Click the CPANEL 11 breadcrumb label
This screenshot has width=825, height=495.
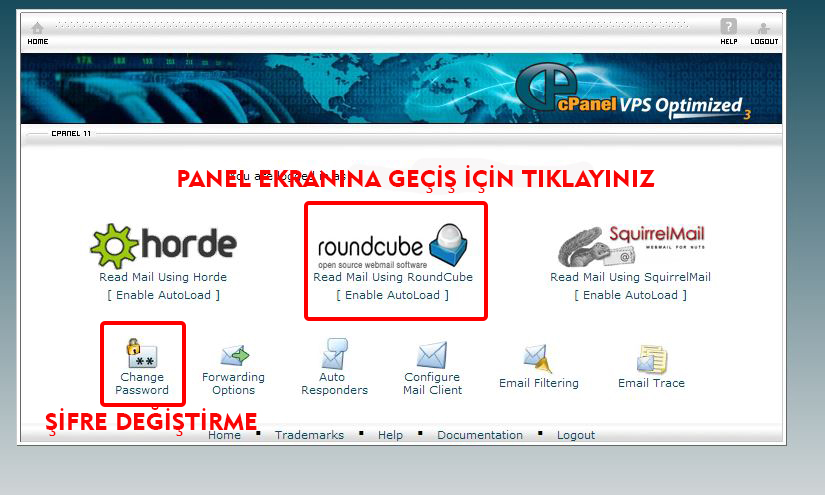click(x=71, y=134)
